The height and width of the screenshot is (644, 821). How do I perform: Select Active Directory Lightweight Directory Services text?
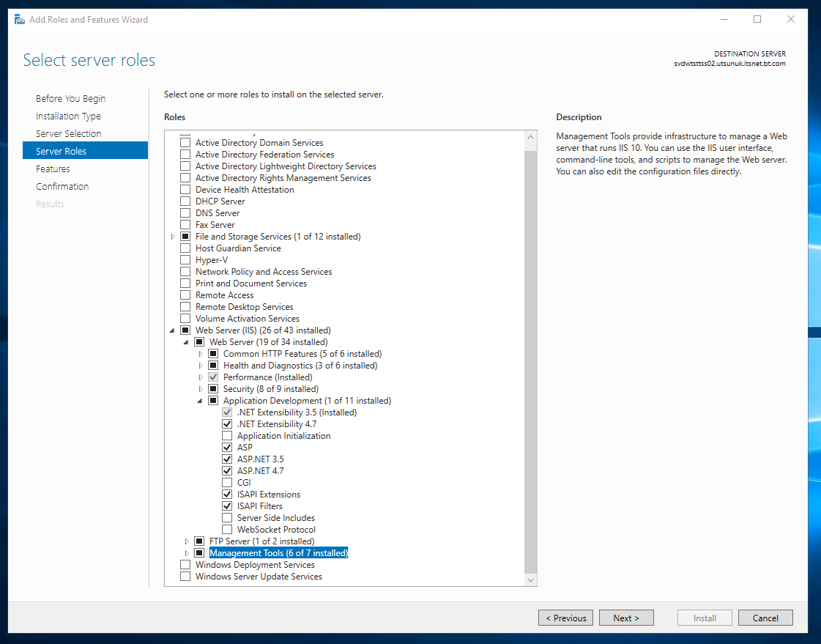pos(286,166)
